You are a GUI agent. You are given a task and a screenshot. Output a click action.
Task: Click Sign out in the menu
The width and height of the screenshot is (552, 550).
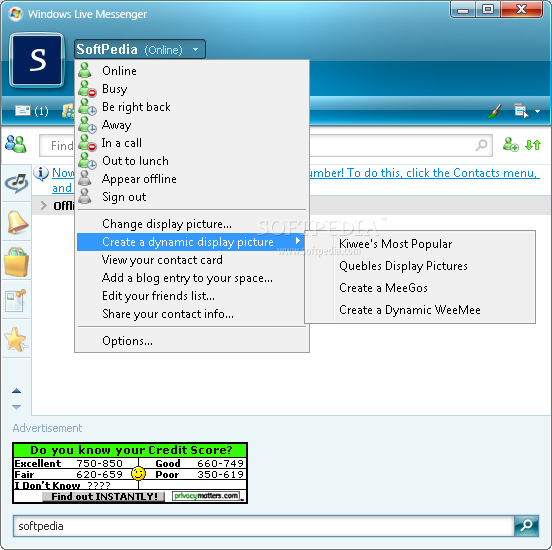192,197
